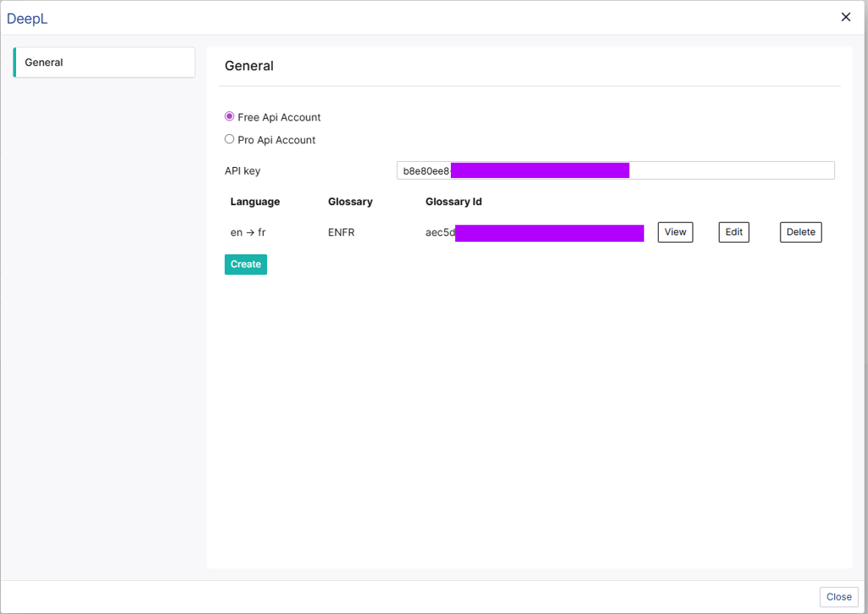The height and width of the screenshot is (614, 868).
Task: Delete the ENFR glossary
Action: click(800, 232)
